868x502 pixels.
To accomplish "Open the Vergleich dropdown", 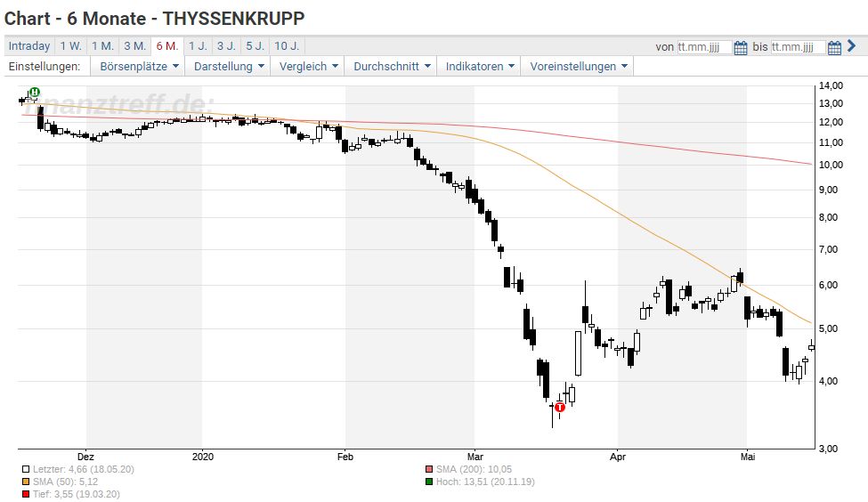I will tap(308, 67).
